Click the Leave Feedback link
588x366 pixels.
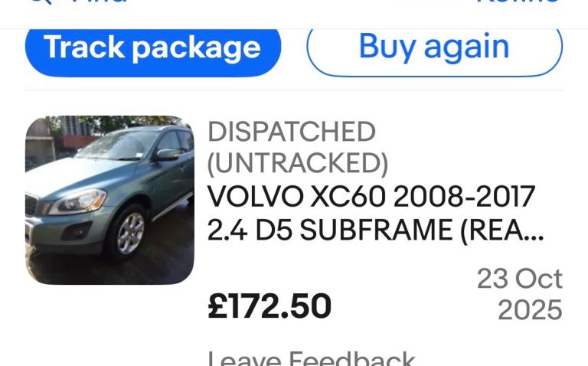tap(311, 358)
